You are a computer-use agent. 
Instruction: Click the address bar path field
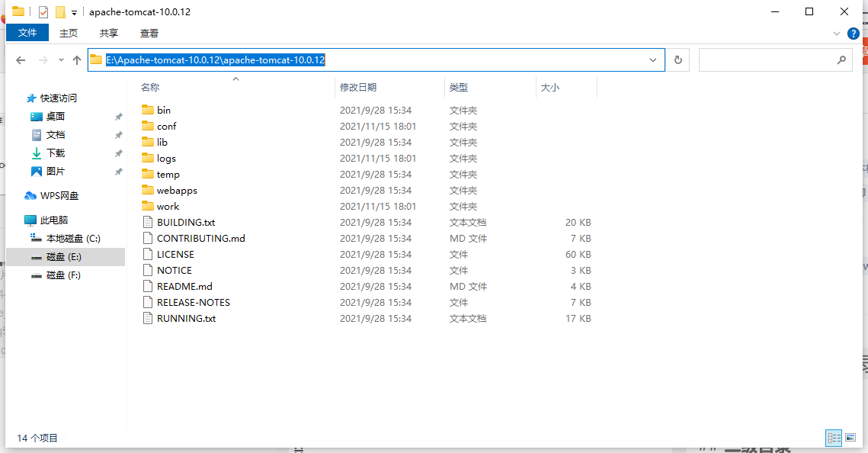376,59
